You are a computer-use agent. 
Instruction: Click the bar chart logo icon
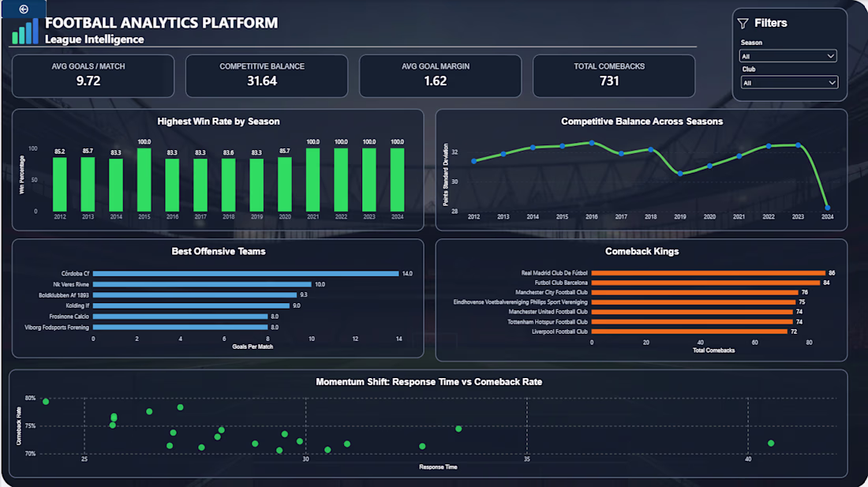25,32
